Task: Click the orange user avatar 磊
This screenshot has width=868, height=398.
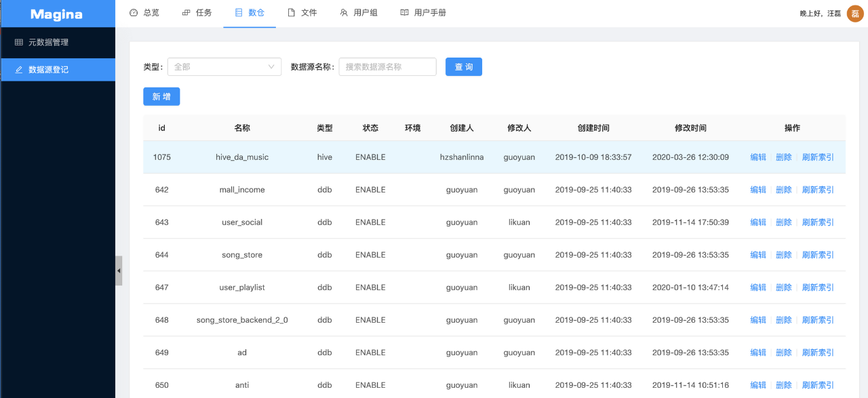Action: [855, 14]
